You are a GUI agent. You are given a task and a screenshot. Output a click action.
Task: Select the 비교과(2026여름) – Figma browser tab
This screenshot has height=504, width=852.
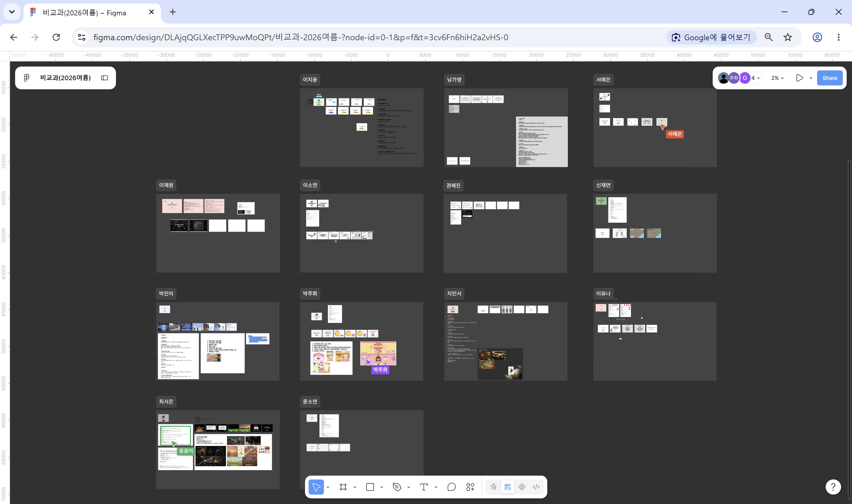click(x=92, y=12)
